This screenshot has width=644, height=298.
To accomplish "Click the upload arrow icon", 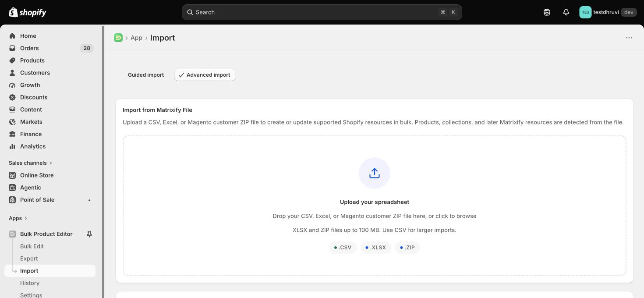I will (x=375, y=173).
